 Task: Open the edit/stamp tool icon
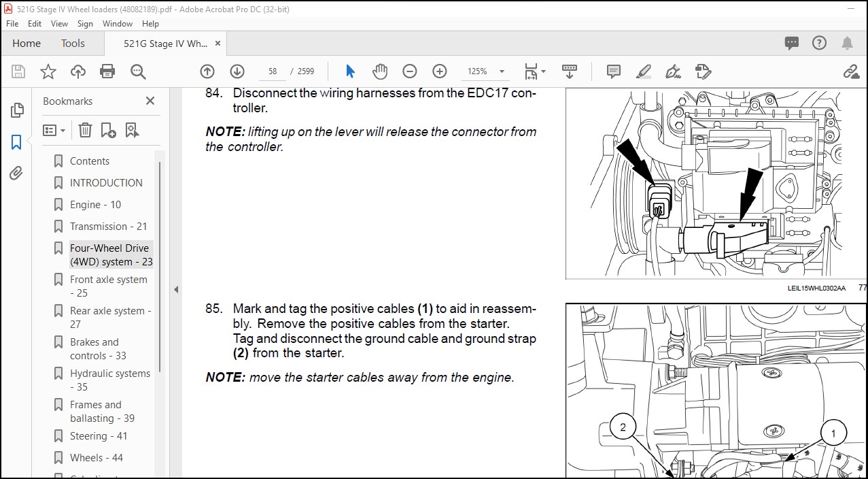[704, 71]
